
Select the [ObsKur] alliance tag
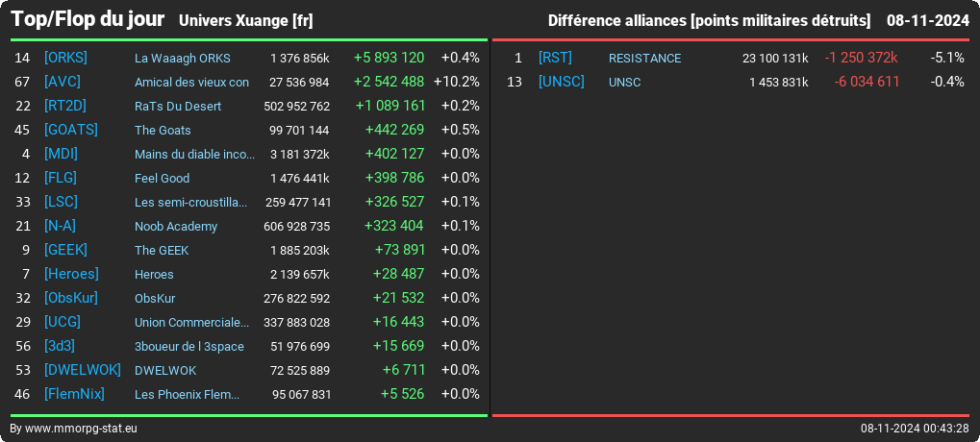click(x=70, y=298)
